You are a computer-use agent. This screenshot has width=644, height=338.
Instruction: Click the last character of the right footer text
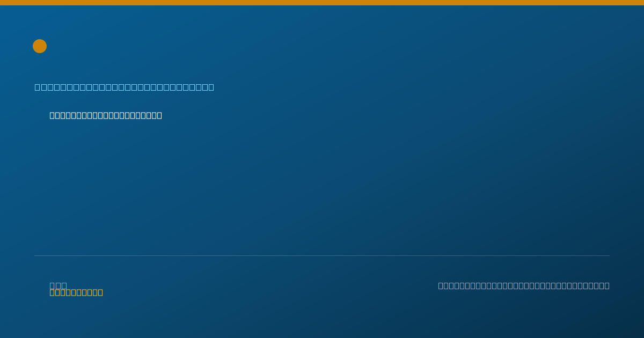tap(607, 285)
